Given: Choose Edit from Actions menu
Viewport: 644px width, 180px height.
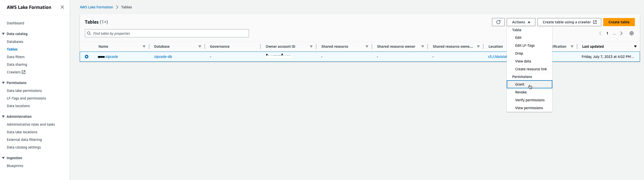Looking at the screenshot, I should pos(529,38).
